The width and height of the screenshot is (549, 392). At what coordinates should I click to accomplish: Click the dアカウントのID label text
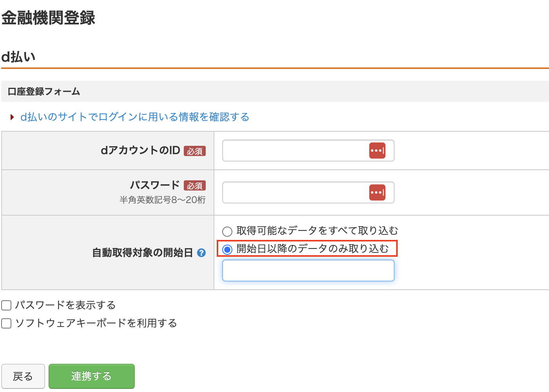point(140,151)
